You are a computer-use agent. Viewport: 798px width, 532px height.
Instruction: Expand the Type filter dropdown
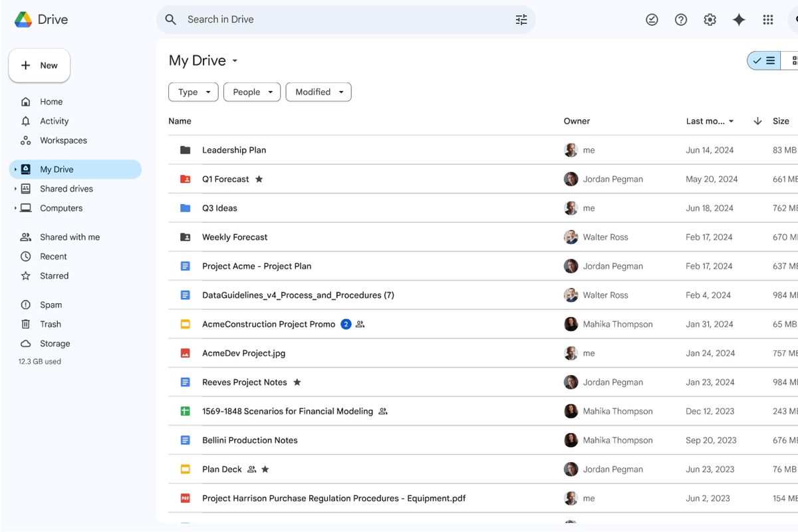click(194, 92)
